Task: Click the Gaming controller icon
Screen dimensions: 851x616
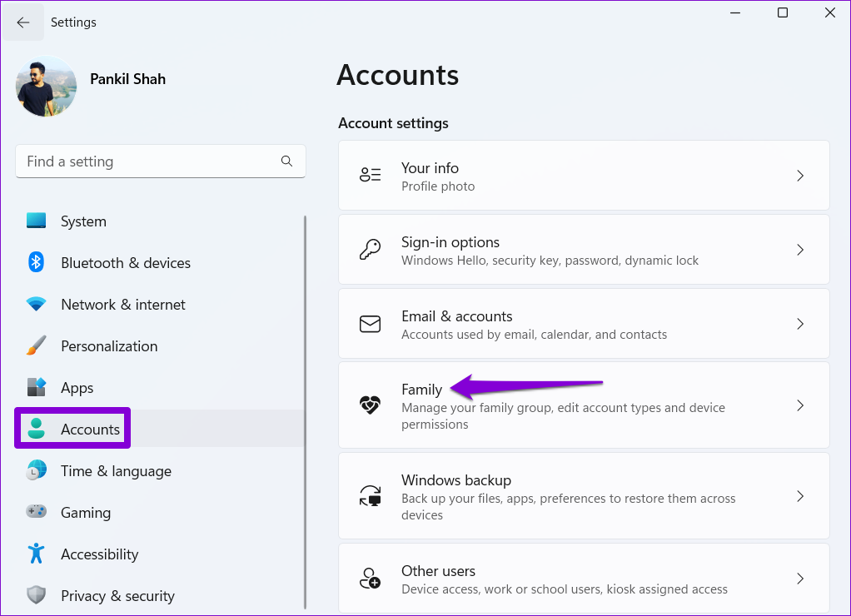Action: pyautogui.click(x=36, y=513)
